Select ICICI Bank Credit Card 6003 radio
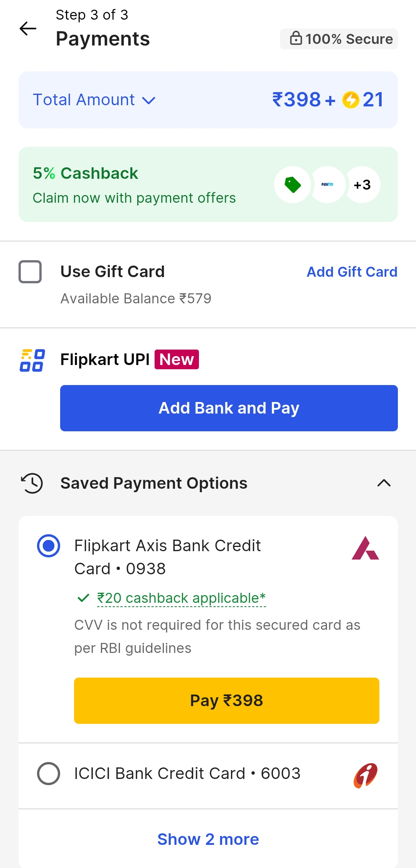 pyautogui.click(x=49, y=774)
